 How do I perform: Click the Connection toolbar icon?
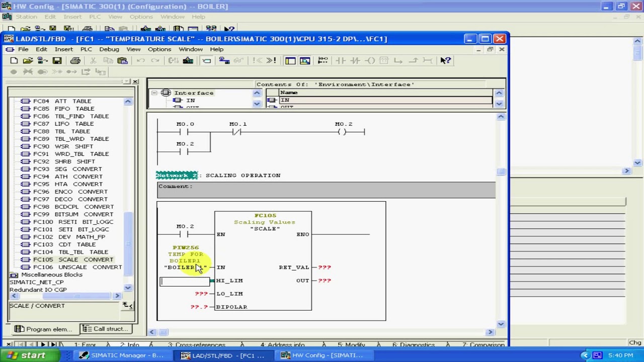[x=428, y=60]
